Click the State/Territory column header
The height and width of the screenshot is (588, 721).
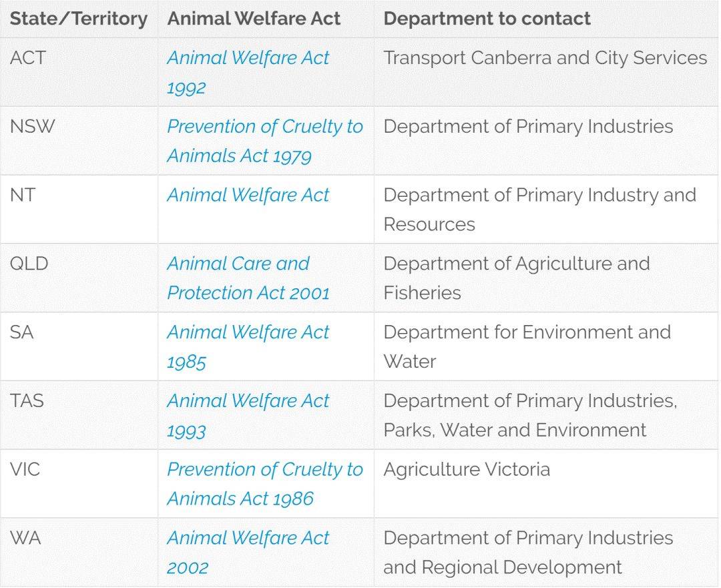[x=79, y=19]
